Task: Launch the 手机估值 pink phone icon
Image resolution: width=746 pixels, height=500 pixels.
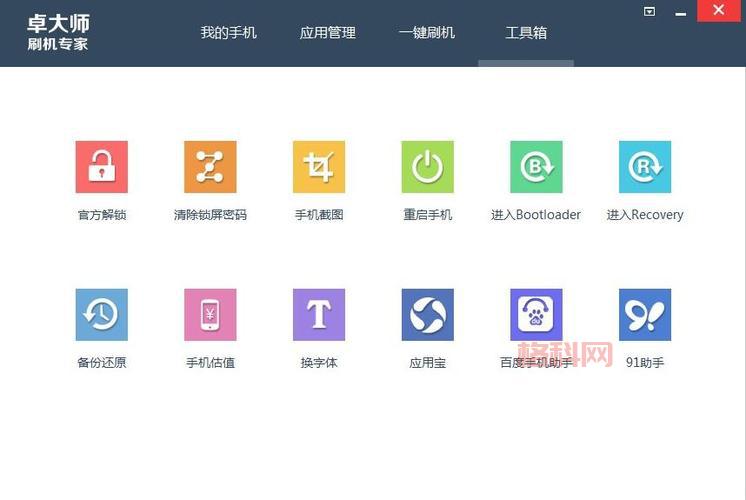Action: pos(210,314)
